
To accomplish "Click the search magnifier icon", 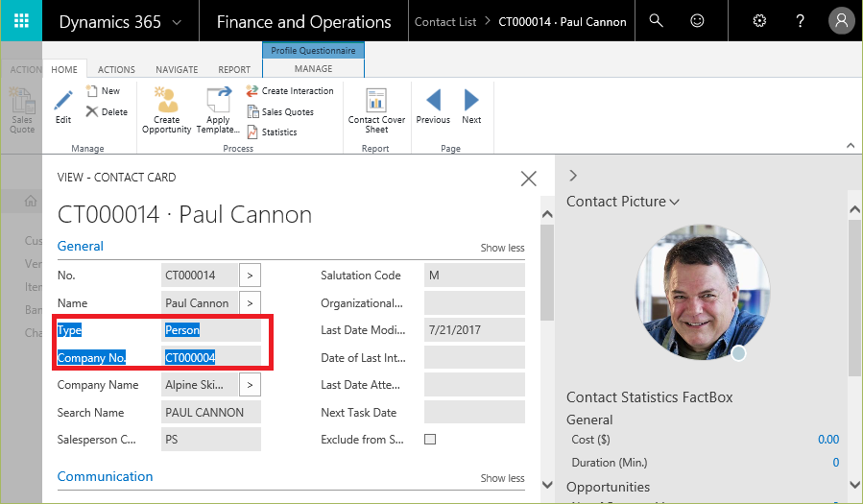I will [656, 21].
